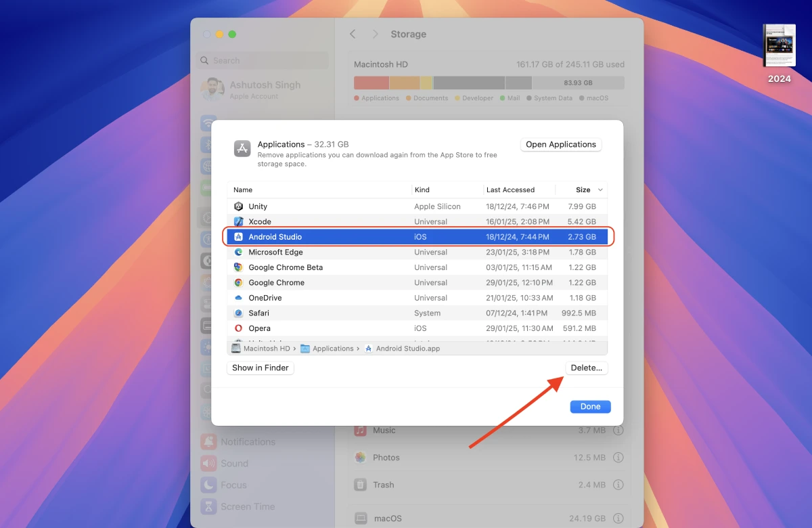Click the Applications segment of the storage bar
The image size is (812, 528).
click(x=371, y=83)
